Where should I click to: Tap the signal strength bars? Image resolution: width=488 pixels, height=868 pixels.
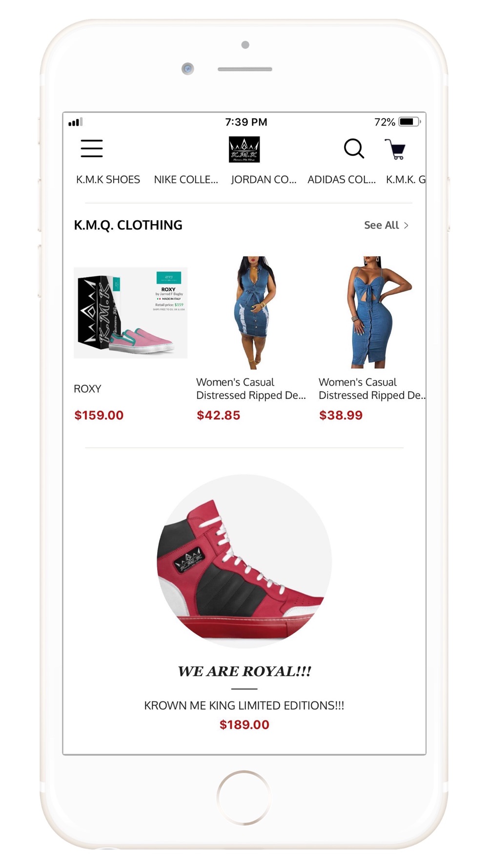(x=76, y=122)
